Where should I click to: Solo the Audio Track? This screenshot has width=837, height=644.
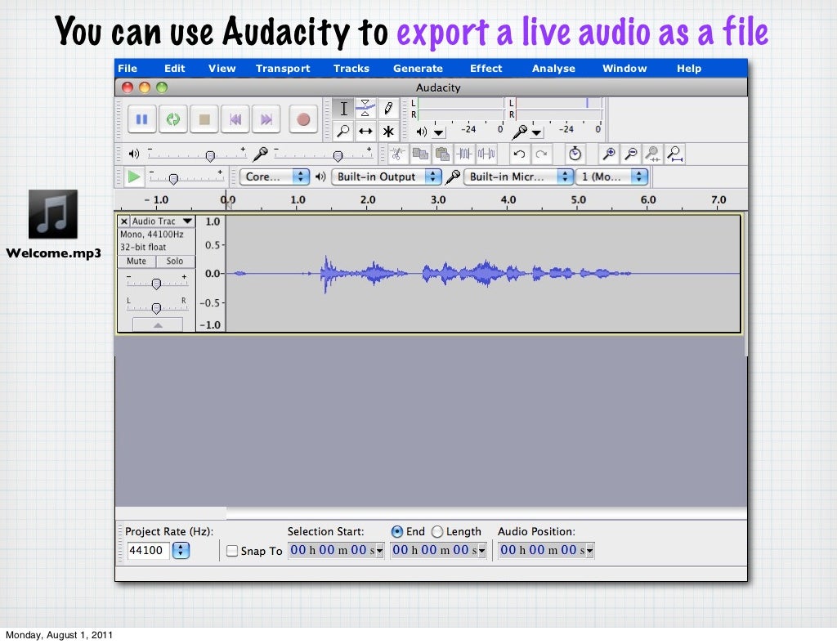(x=175, y=261)
